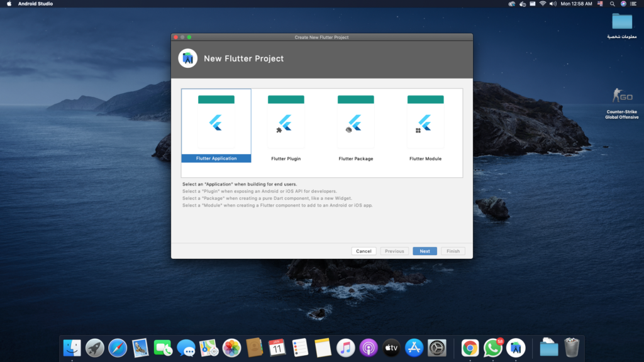Select the Flutter Application project type
This screenshot has height=362, width=644.
216,126
